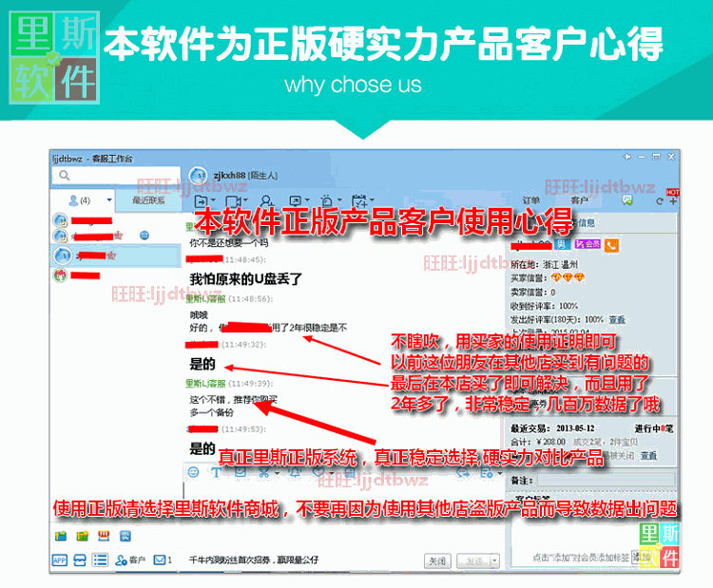
Task: Expand the chat history dropdown arrow
Action: pos(500,473)
